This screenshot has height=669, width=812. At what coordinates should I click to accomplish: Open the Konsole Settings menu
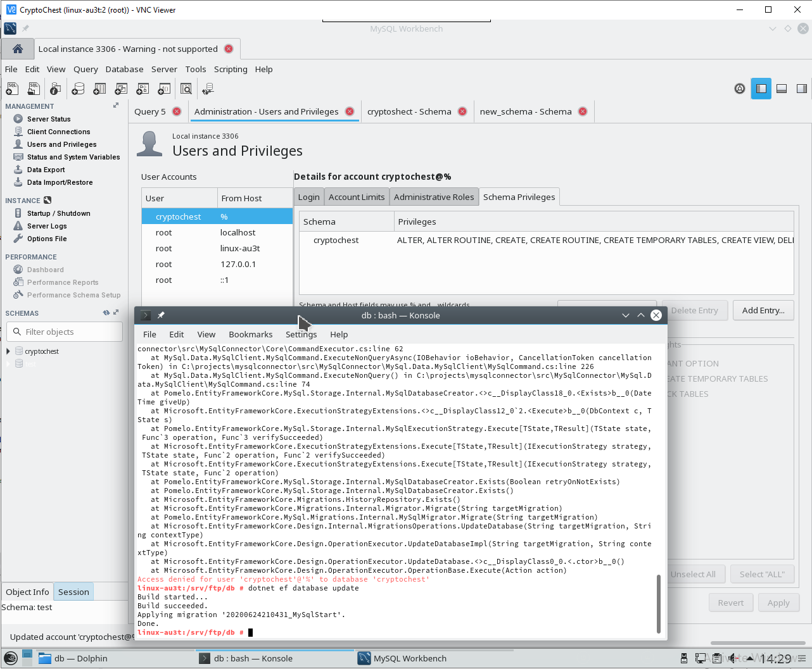(301, 334)
